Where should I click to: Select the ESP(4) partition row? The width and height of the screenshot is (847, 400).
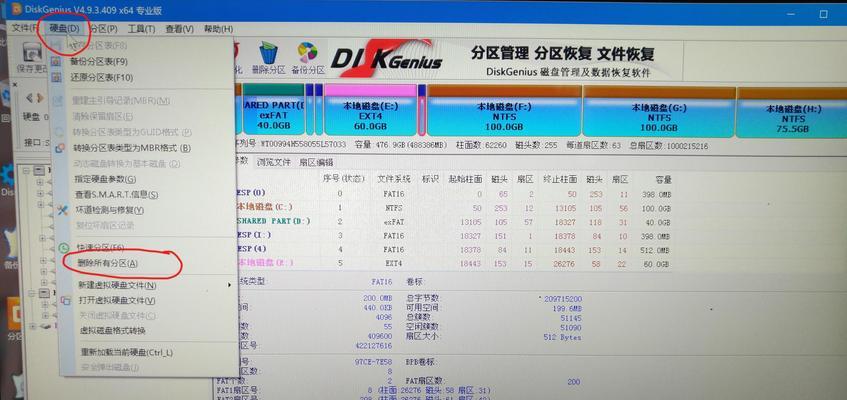(453, 250)
